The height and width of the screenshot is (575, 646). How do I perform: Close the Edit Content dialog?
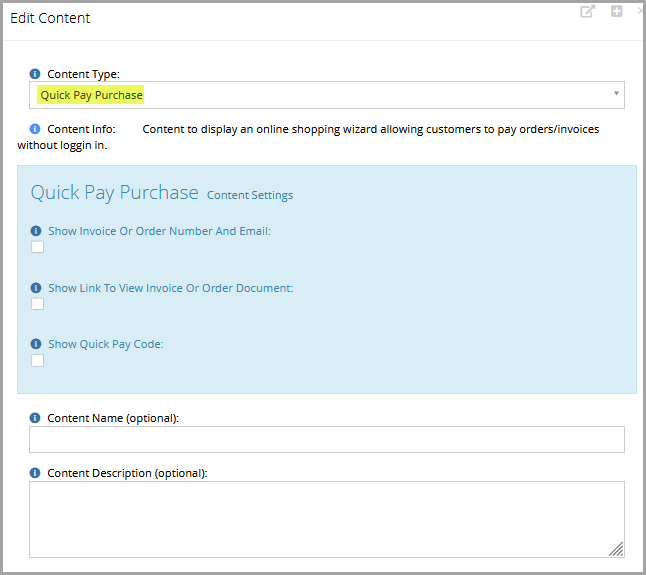(x=641, y=11)
